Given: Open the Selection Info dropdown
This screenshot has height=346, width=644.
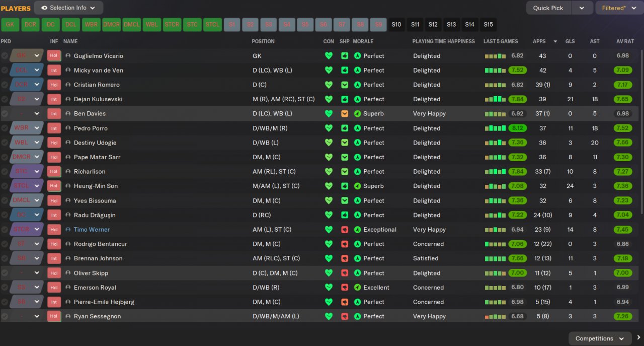Looking at the screenshot, I should (68, 8).
